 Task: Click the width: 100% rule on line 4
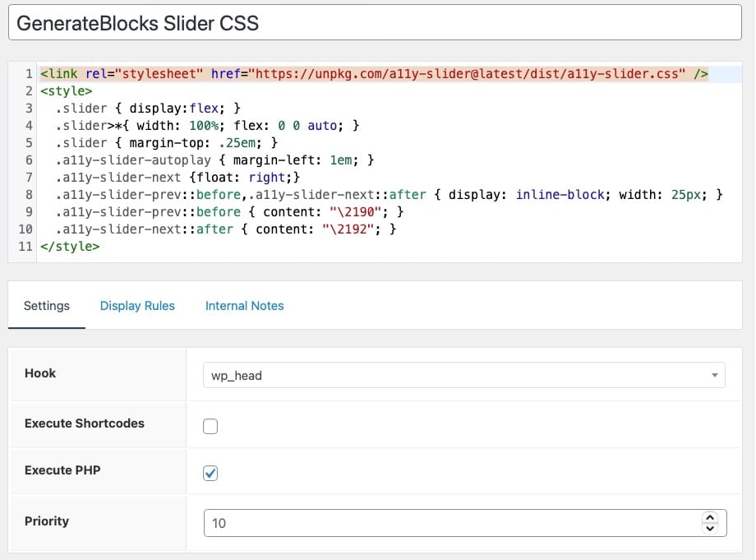[207, 126]
